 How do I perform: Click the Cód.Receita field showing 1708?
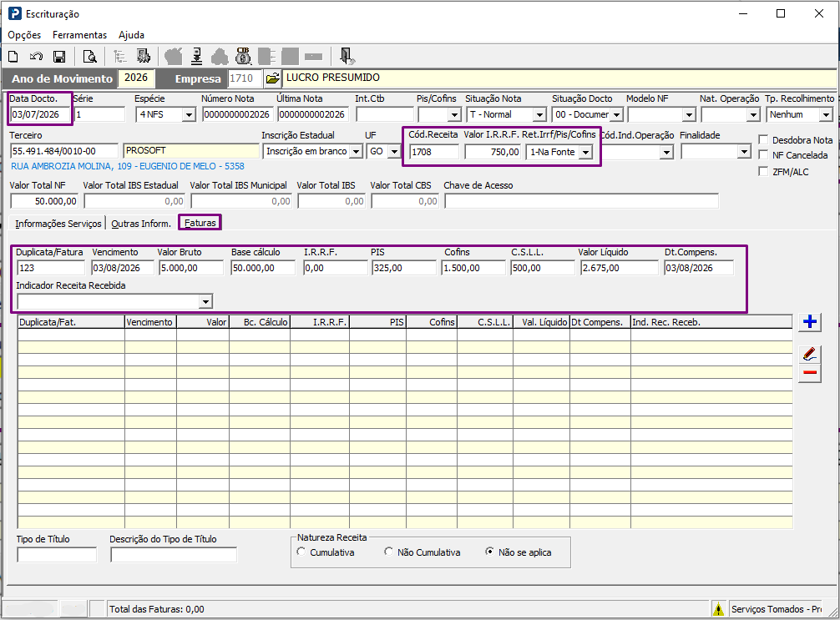(434, 152)
